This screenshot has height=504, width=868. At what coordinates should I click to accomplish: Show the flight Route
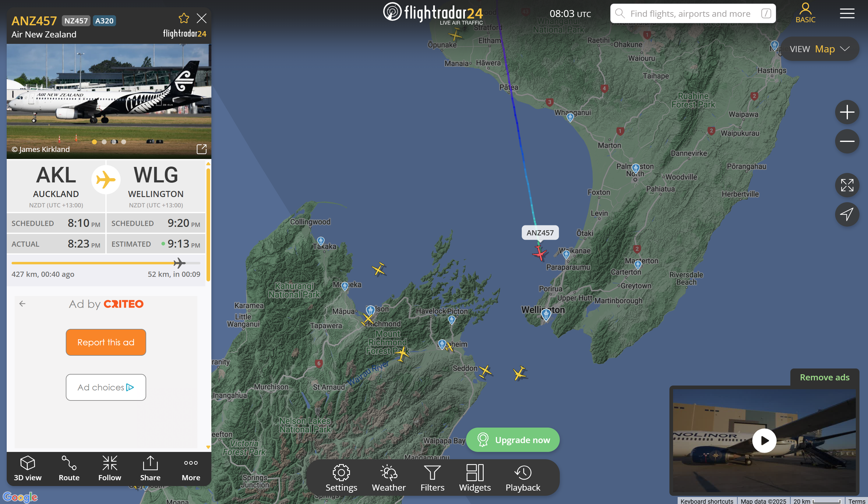(x=69, y=468)
